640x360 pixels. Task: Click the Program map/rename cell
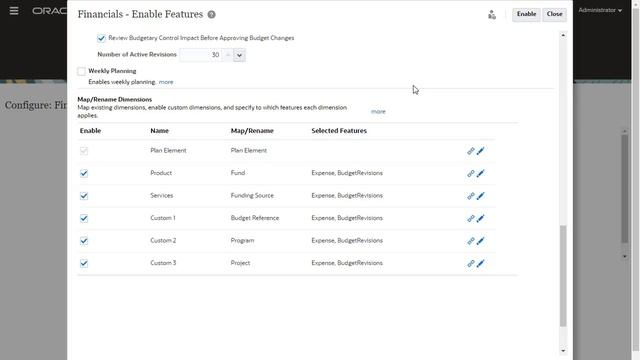pyautogui.click(x=242, y=240)
